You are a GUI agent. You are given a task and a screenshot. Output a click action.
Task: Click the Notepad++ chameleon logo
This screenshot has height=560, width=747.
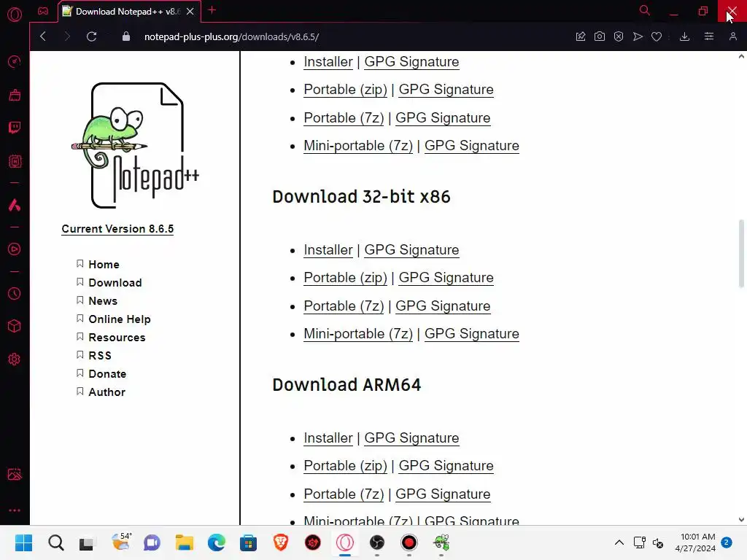click(135, 145)
